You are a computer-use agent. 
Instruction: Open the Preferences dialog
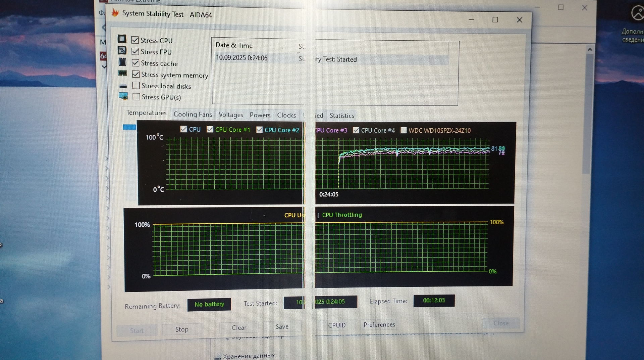click(x=379, y=325)
